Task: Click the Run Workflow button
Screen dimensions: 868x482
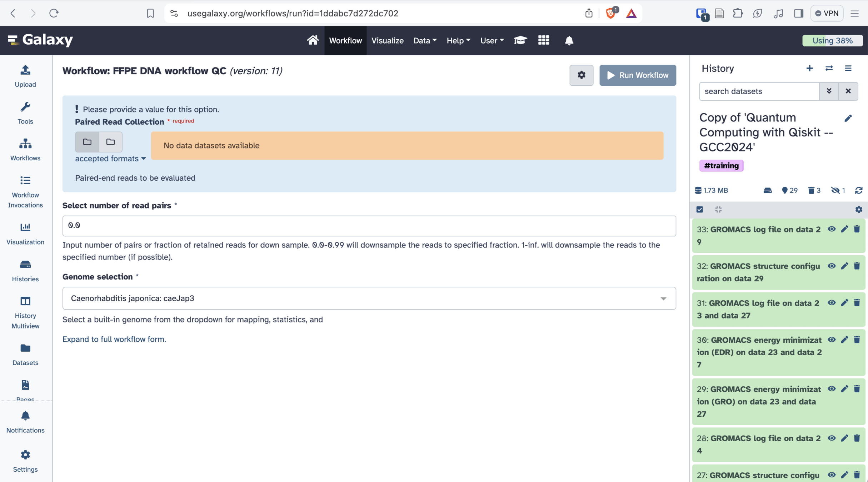Action: (637, 75)
